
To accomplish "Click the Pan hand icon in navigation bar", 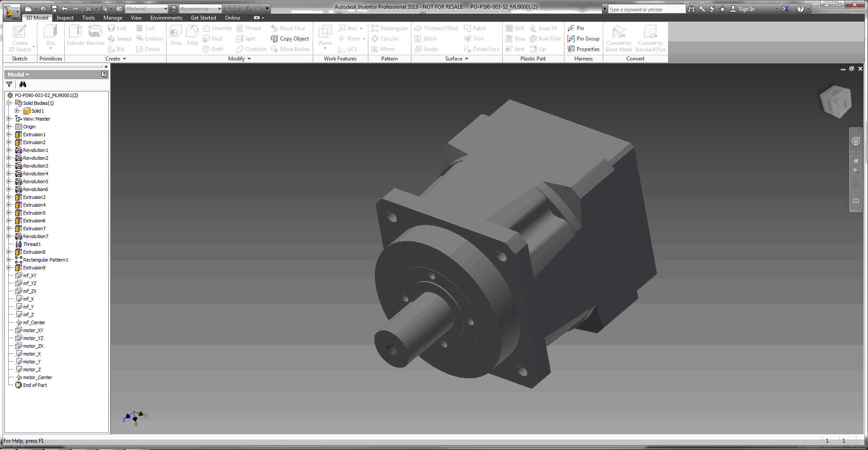I will pos(855,160).
